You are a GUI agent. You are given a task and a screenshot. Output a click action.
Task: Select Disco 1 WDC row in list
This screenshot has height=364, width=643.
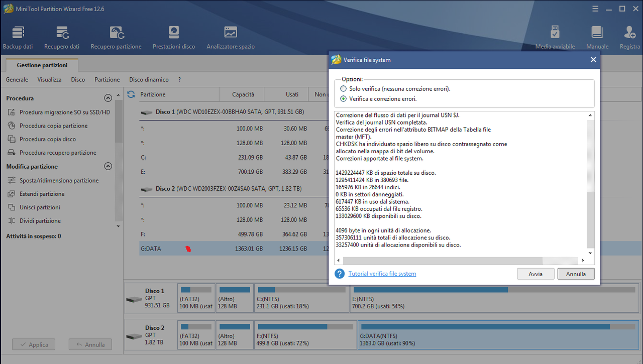230,112
